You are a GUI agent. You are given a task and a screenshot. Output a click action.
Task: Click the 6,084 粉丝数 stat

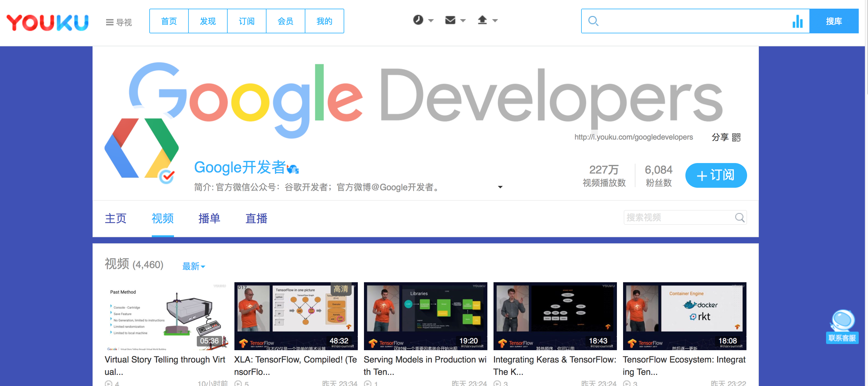tap(659, 176)
